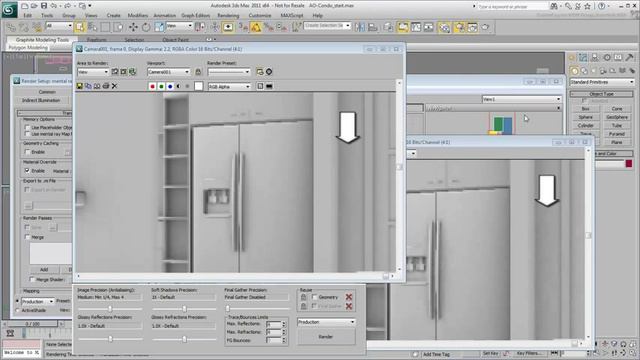The image size is (640, 360).
Task: Expand the Standard Primitives dropdown
Action: (x=602, y=82)
